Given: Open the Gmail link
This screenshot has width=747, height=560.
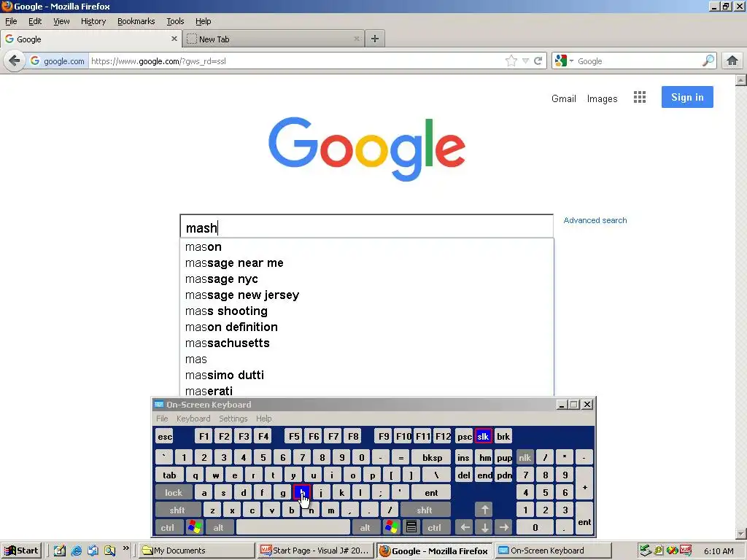Looking at the screenshot, I should pos(564,98).
